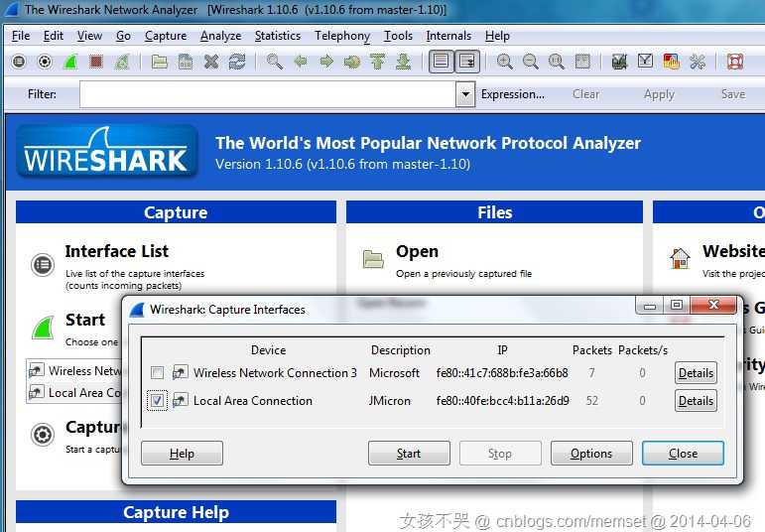Open the Capture menu
This screenshot has height=532, width=765.
point(166,36)
